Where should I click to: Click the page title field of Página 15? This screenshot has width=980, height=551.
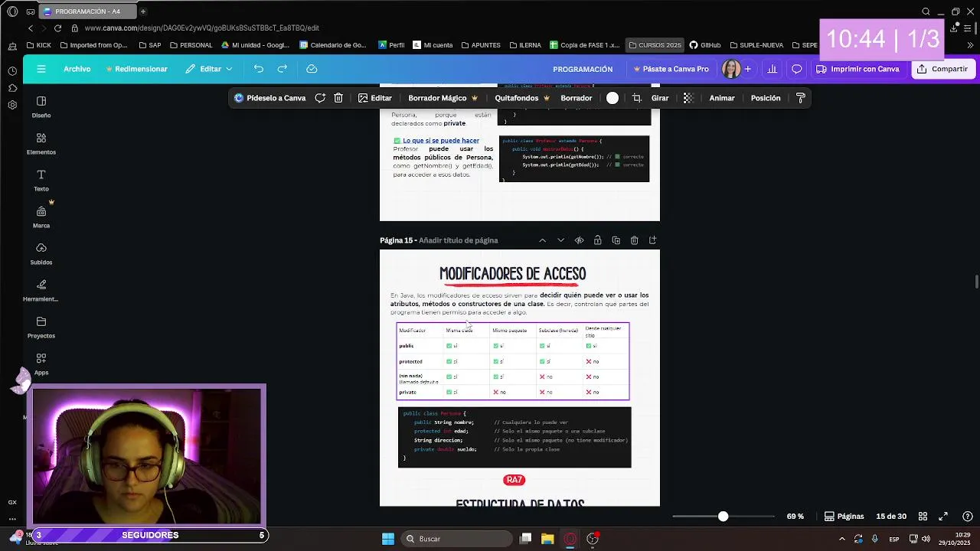click(x=459, y=240)
